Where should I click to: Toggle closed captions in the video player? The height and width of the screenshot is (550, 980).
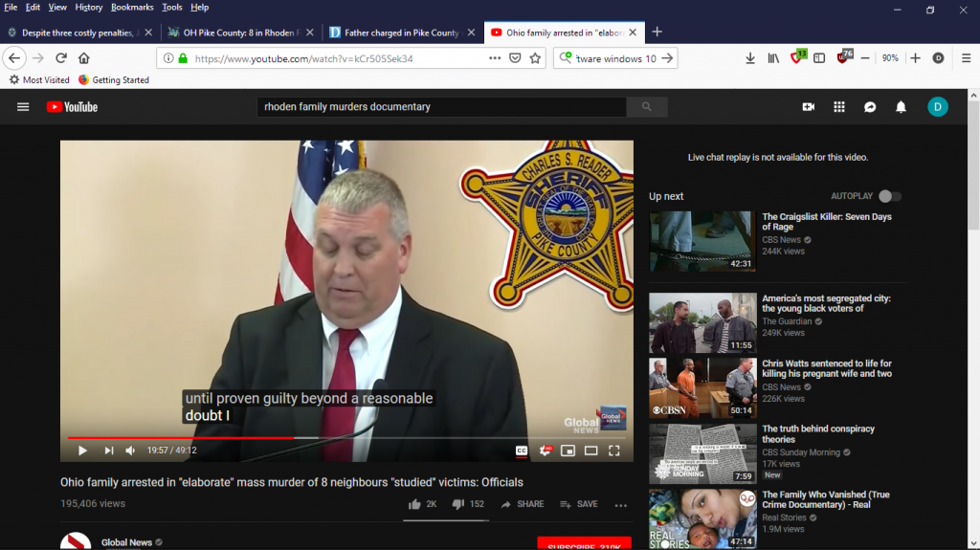tap(523, 451)
